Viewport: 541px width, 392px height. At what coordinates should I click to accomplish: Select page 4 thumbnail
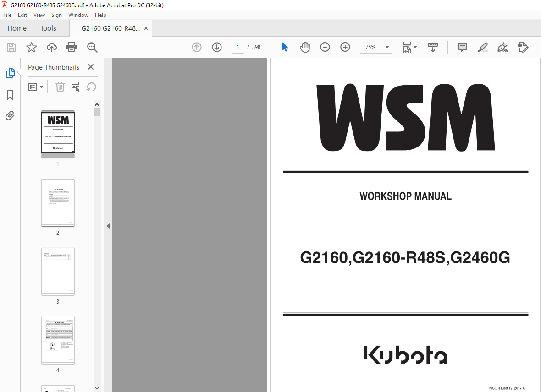click(58, 340)
